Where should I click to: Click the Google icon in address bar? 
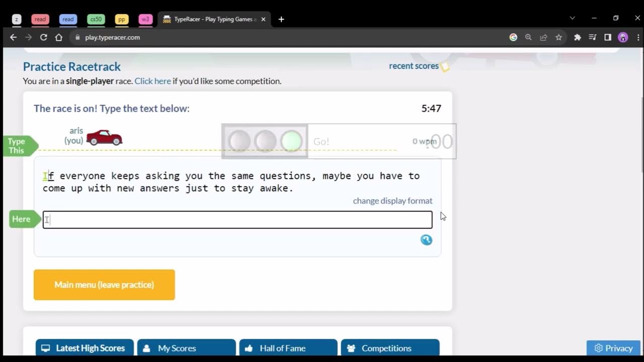click(513, 37)
